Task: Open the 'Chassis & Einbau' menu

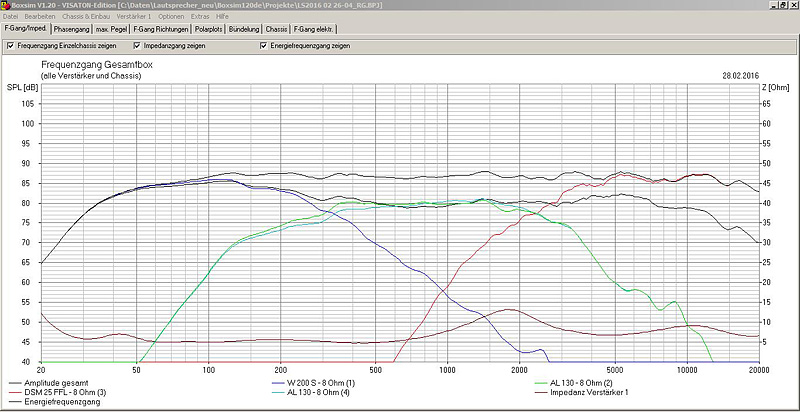Action: (85, 17)
